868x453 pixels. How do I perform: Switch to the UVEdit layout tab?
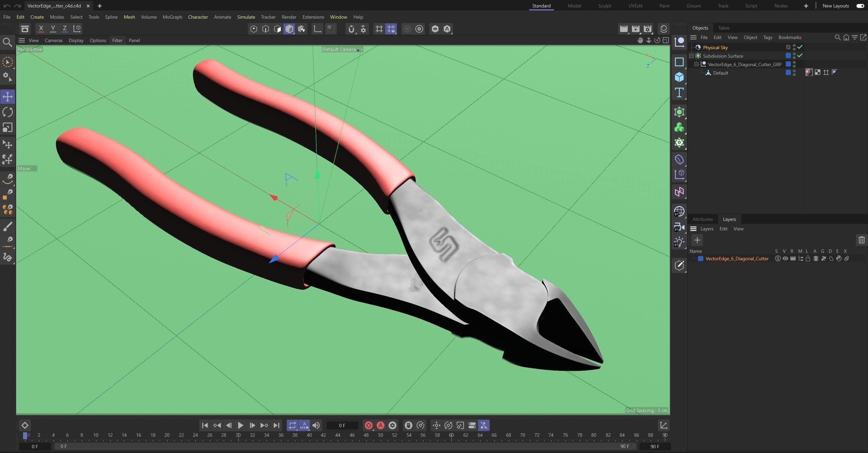(x=635, y=6)
